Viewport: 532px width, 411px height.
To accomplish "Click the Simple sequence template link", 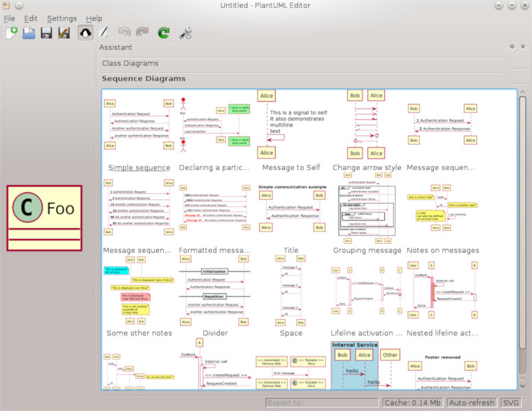I will (139, 168).
